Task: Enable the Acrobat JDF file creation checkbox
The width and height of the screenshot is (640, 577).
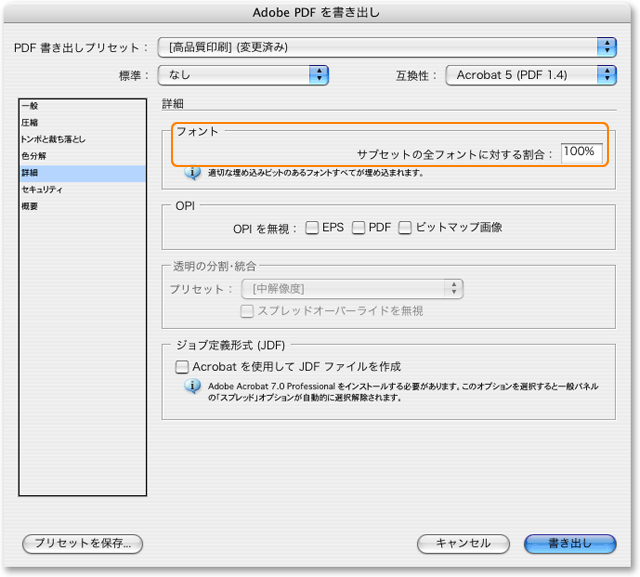Action: pos(182,367)
